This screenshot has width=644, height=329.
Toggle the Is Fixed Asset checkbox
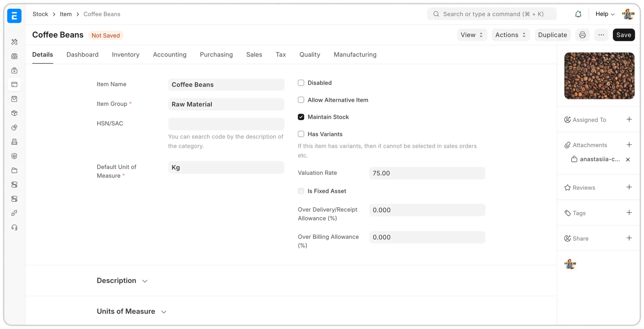(x=301, y=191)
